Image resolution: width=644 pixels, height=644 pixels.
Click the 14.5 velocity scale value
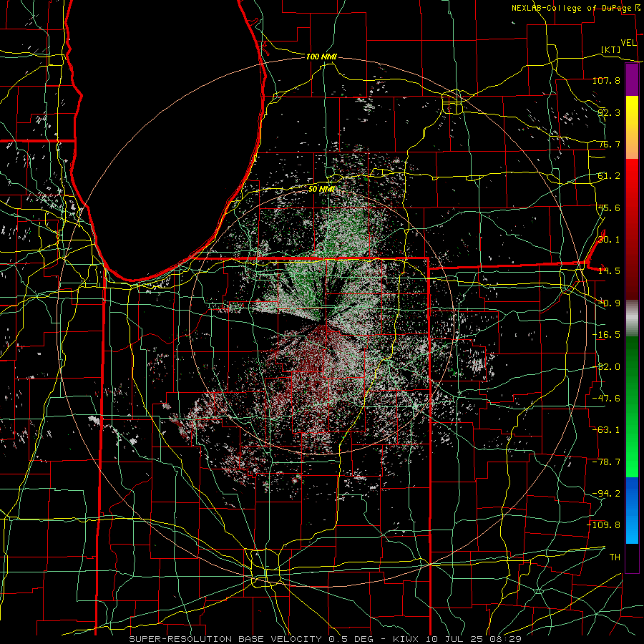(609, 271)
